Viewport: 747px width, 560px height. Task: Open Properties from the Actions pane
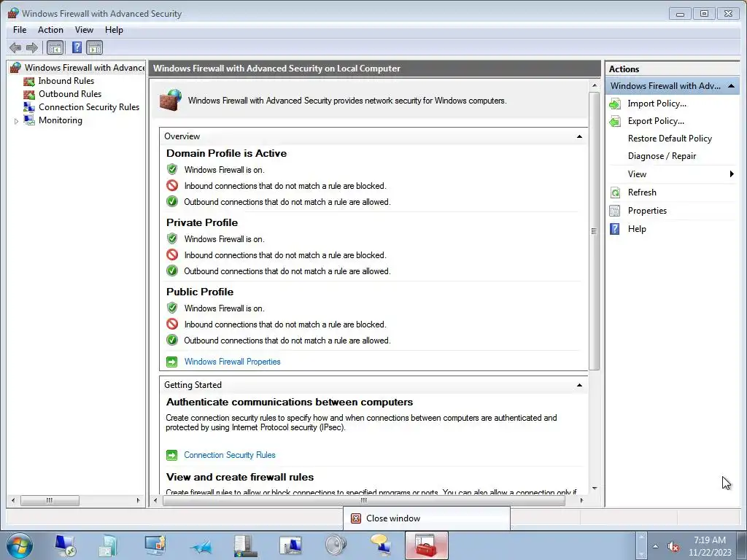[647, 211]
